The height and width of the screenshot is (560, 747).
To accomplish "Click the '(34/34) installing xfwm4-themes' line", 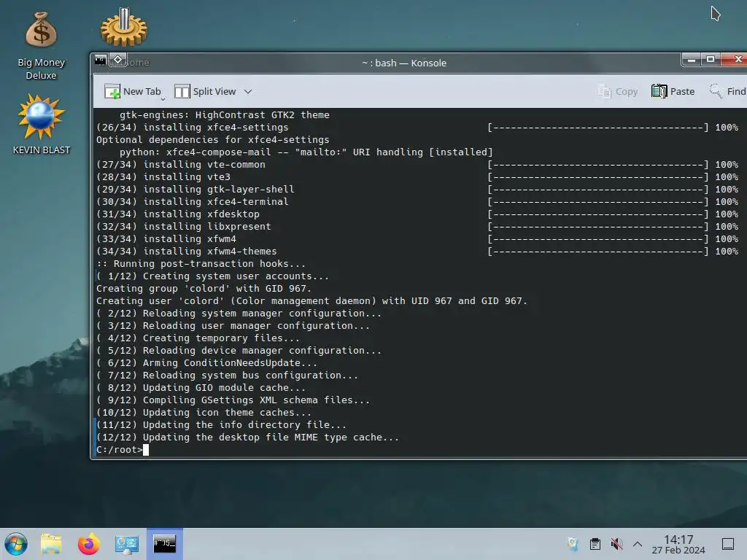I will [x=186, y=251].
